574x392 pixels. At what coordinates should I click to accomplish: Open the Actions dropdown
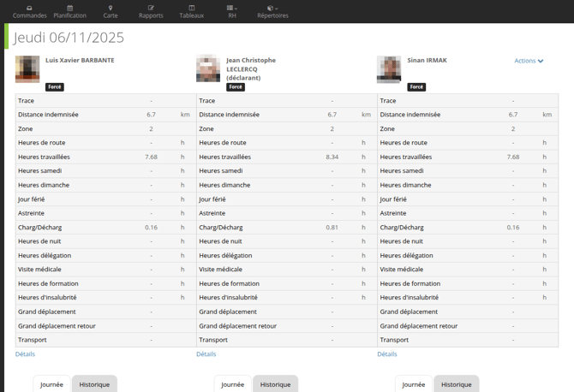[x=529, y=61]
